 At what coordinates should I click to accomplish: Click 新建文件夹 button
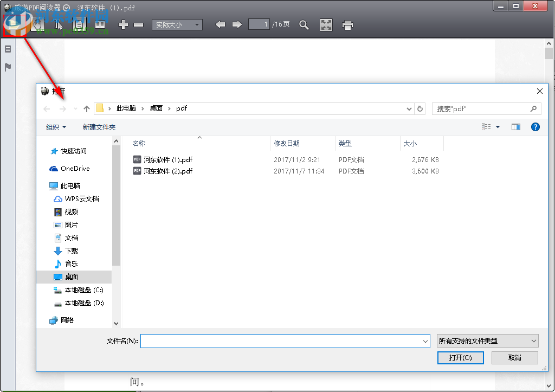pyautogui.click(x=99, y=127)
